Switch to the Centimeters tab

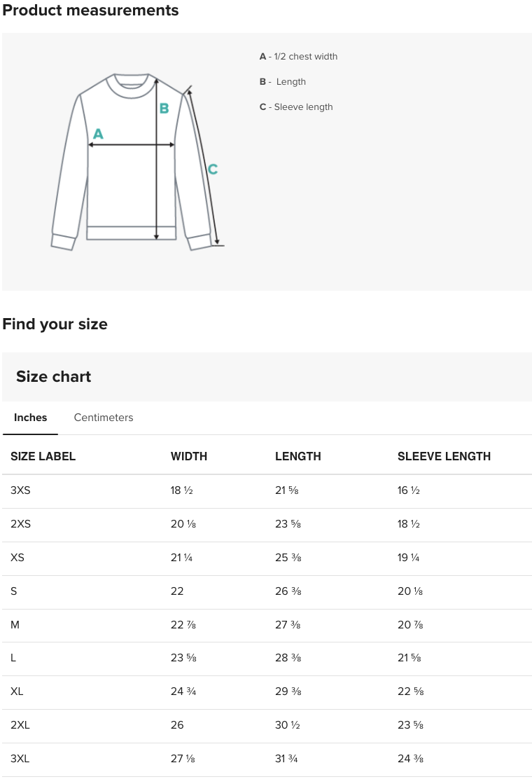tap(104, 418)
